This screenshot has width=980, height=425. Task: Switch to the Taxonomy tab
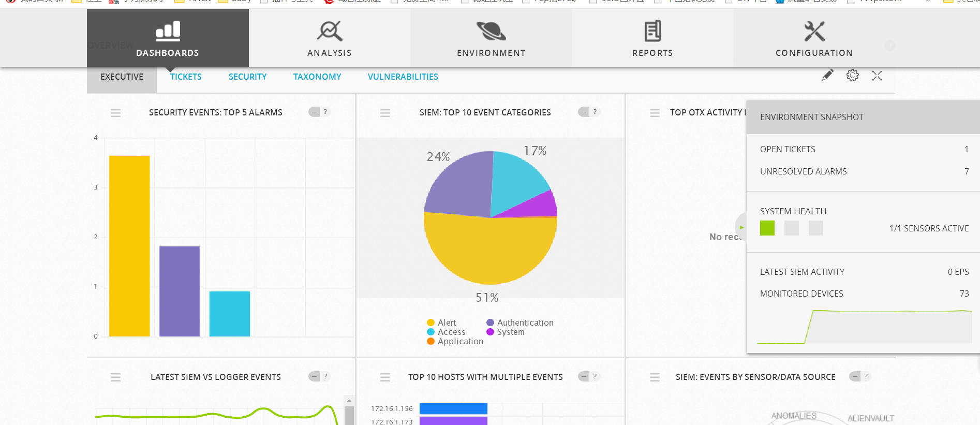(317, 77)
